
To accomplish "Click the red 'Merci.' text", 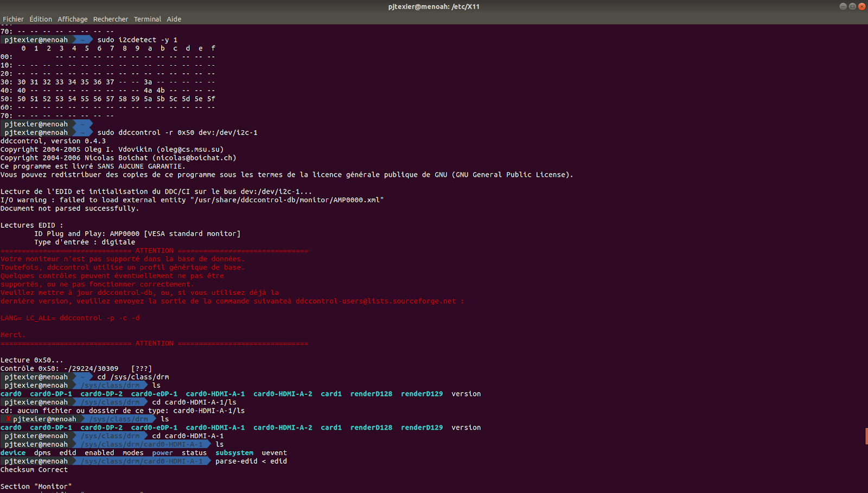I will click(13, 335).
